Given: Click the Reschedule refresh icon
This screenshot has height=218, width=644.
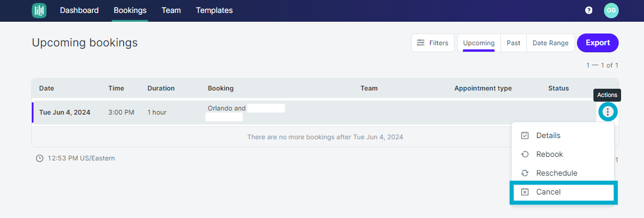Looking at the screenshot, I should [525, 173].
